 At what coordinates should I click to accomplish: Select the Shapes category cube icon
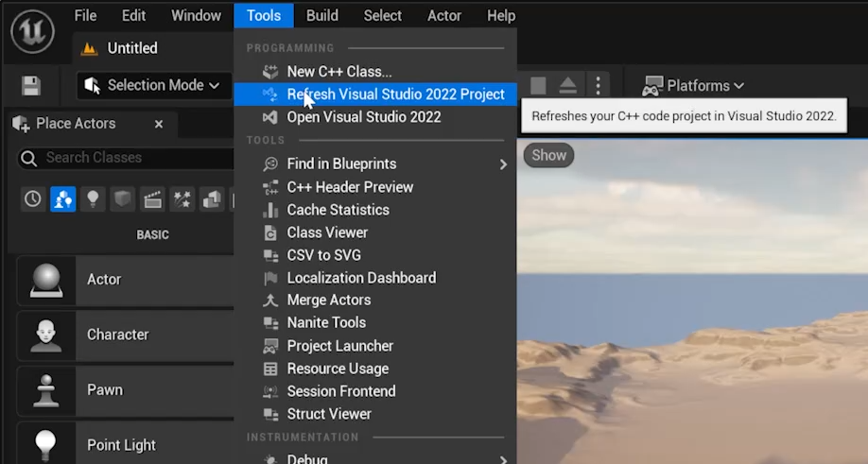click(x=122, y=198)
